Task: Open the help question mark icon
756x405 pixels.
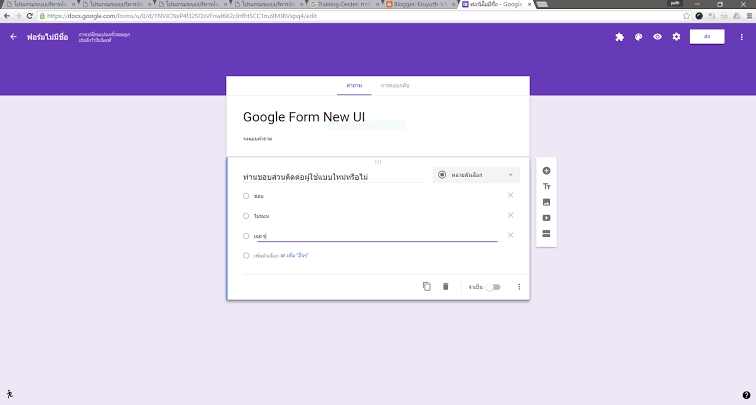Action: coord(746,395)
